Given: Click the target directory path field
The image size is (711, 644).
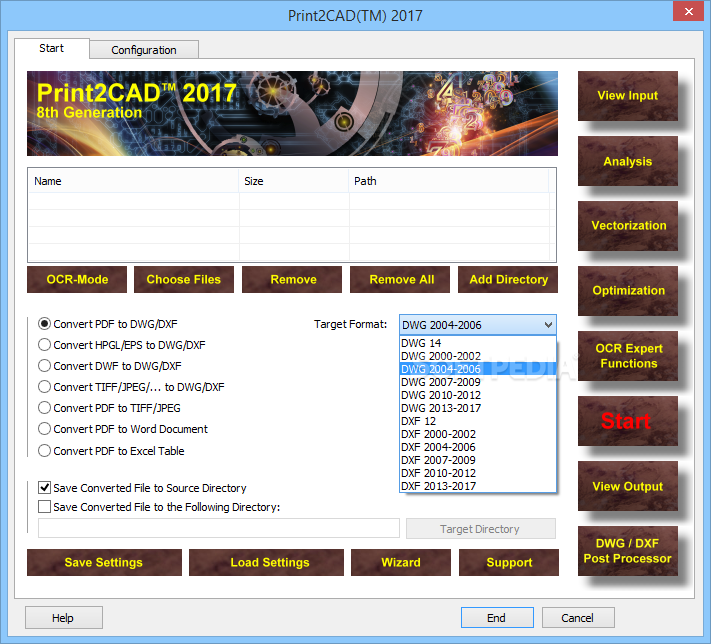Looking at the screenshot, I should [219, 528].
